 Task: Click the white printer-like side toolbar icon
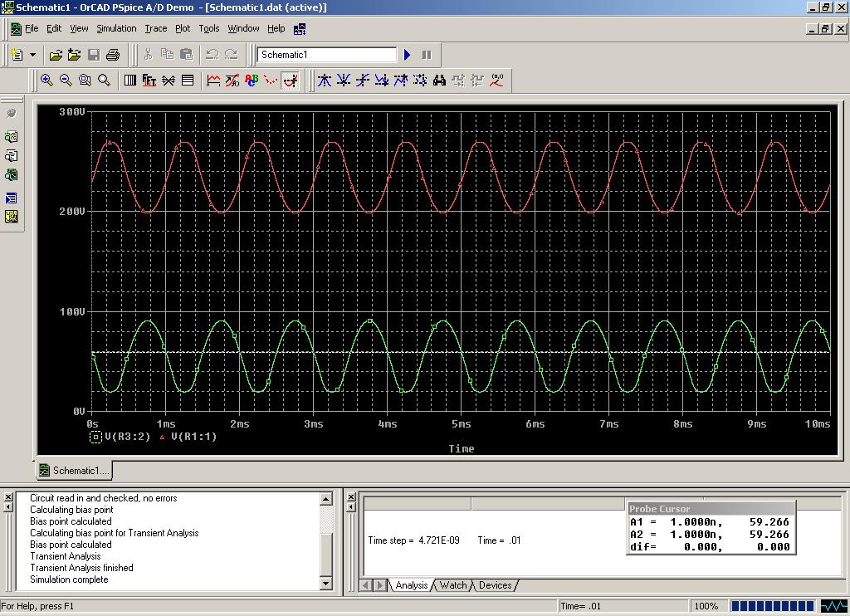point(12,156)
